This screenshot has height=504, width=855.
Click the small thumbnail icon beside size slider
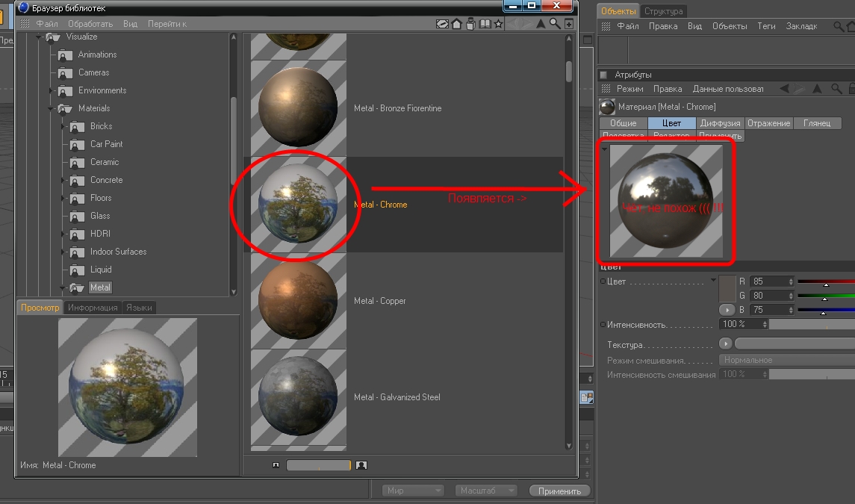(x=276, y=465)
